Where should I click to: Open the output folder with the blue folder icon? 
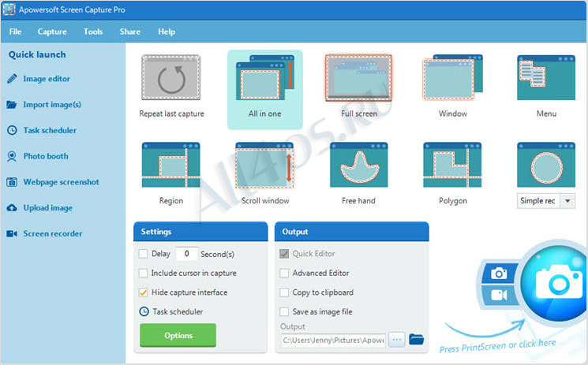416,340
